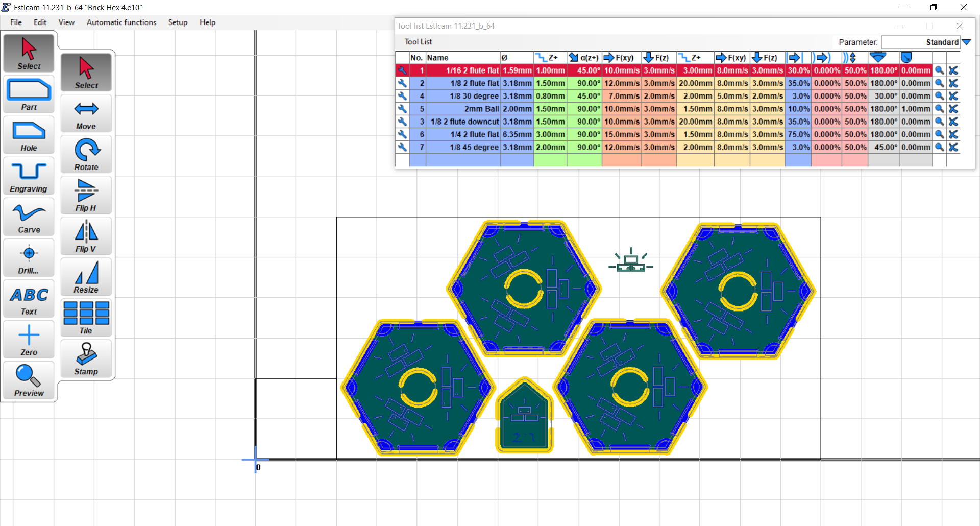The height and width of the screenshot is (526, 980).
Task: Pick the Drill tool
Action: coord(29,258)
